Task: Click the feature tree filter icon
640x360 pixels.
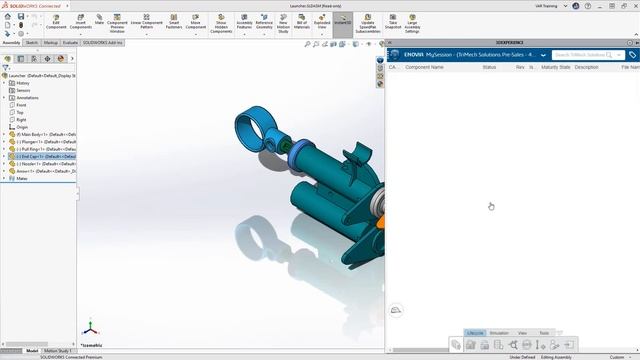Action: pos(5,68)
